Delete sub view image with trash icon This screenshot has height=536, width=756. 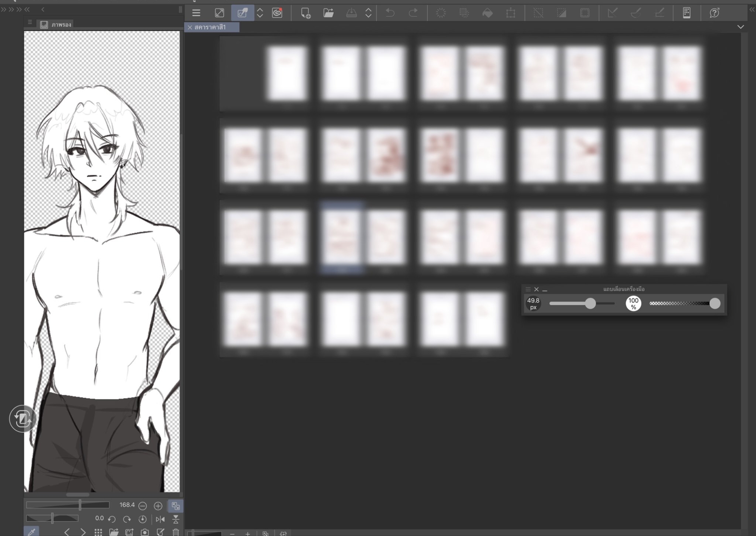coord(176,532)
